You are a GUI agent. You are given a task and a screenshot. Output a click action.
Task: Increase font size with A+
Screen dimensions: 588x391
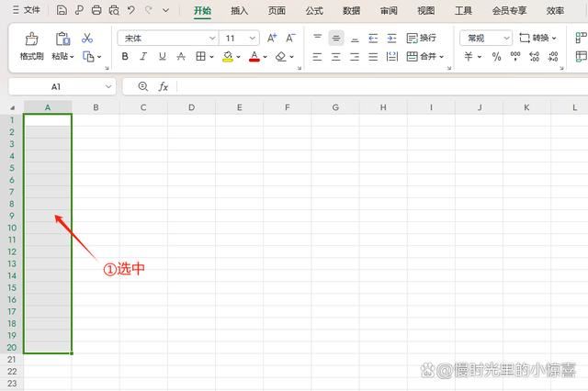(272, 38)
